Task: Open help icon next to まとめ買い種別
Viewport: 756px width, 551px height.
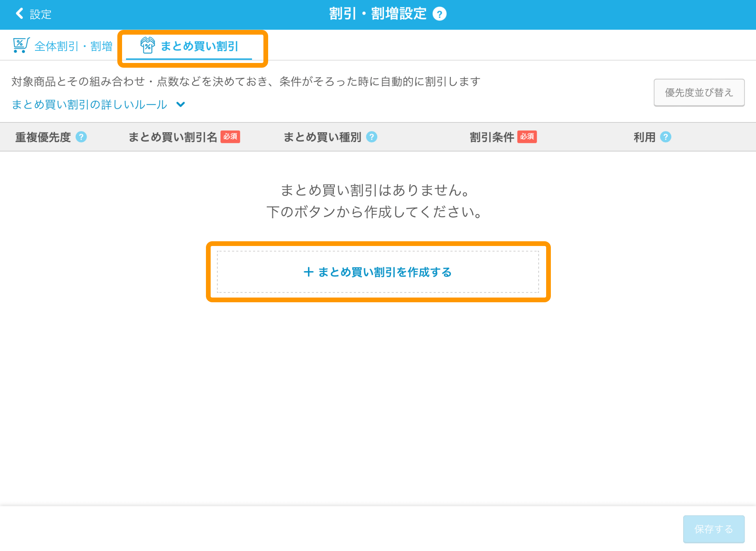Action: pyautogui.click(x=371, y=137)
